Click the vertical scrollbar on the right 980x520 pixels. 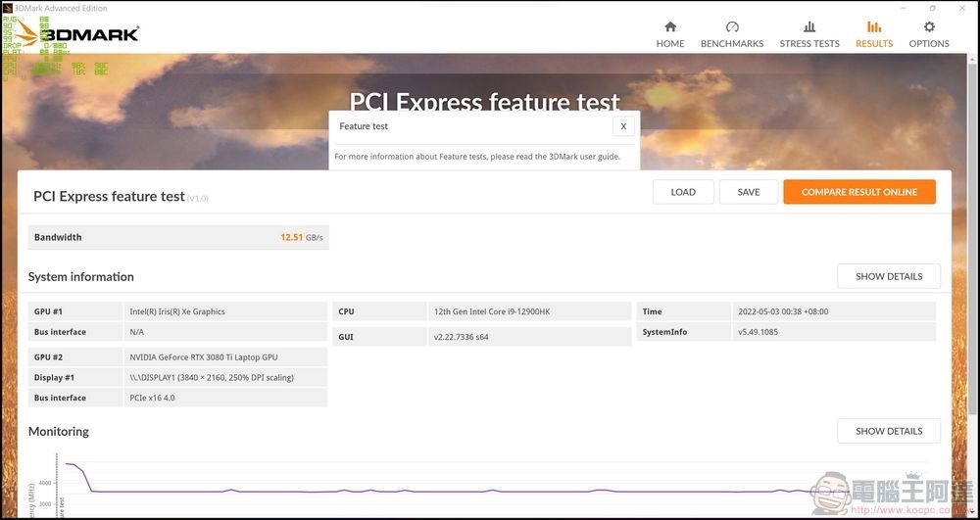972,237
